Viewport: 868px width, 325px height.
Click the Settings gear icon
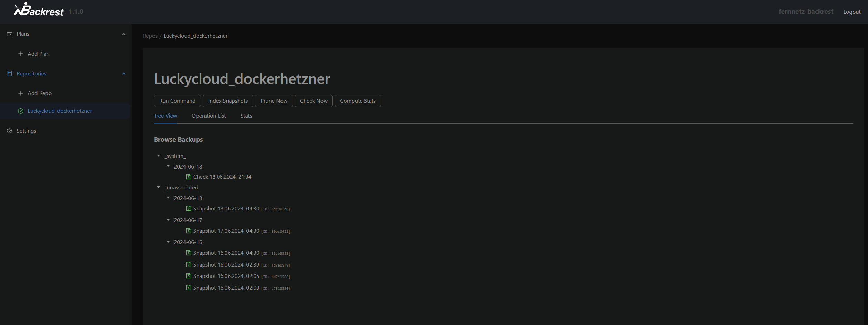[x=10, y=131]
